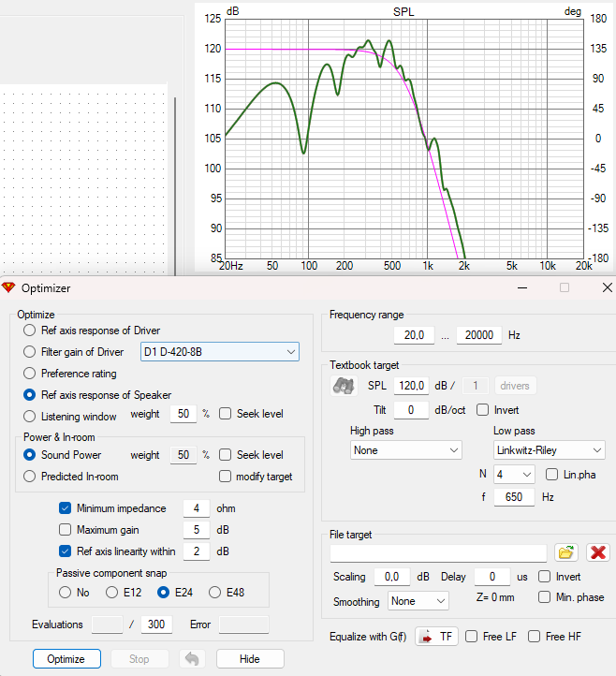Click the low pass frequency 650 field
The height and width of the screenshot is (676, 616).
coord(514,497)
